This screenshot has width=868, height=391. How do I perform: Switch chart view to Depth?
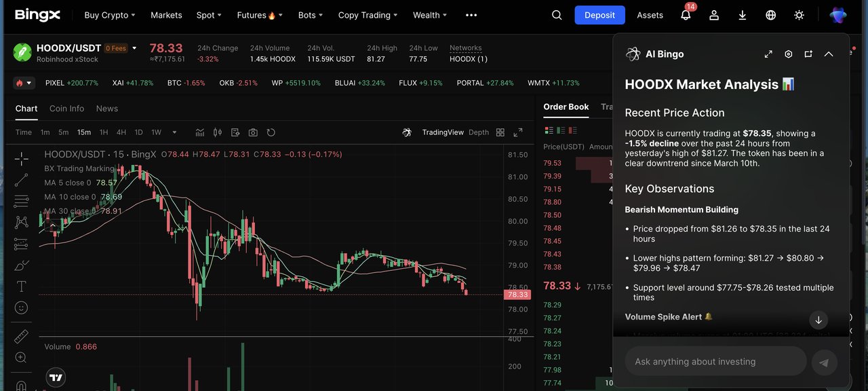(478, 132)
